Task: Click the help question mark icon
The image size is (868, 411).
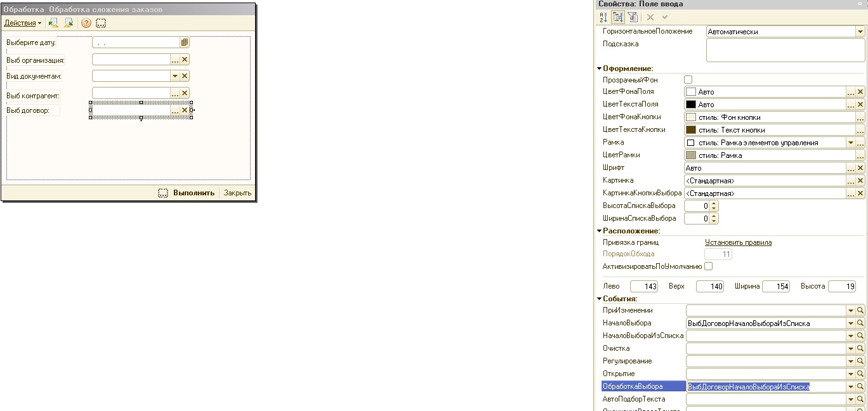Action: coord(86,23)
